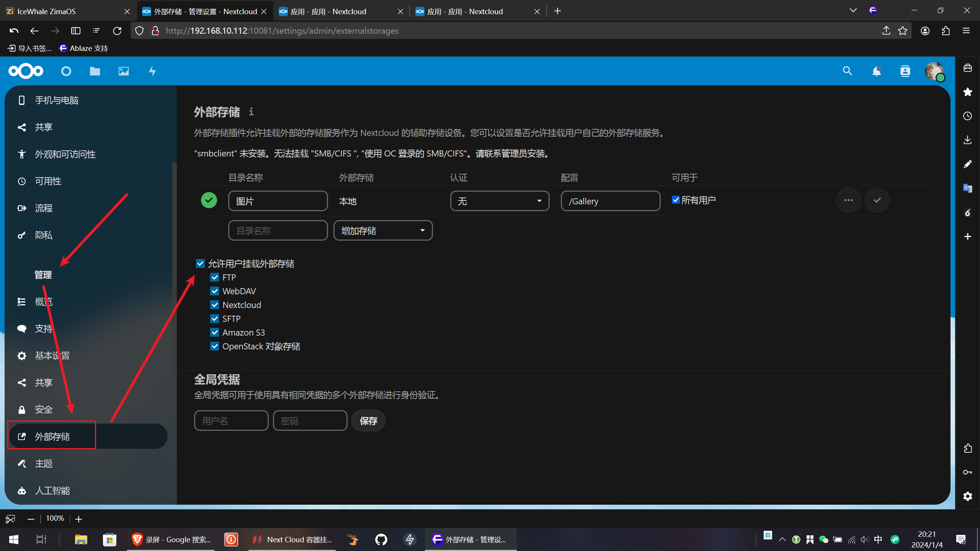Open the notifications bell in Nextcloud header
This screenshot has width=980, height=551.
tap(877, 71)
